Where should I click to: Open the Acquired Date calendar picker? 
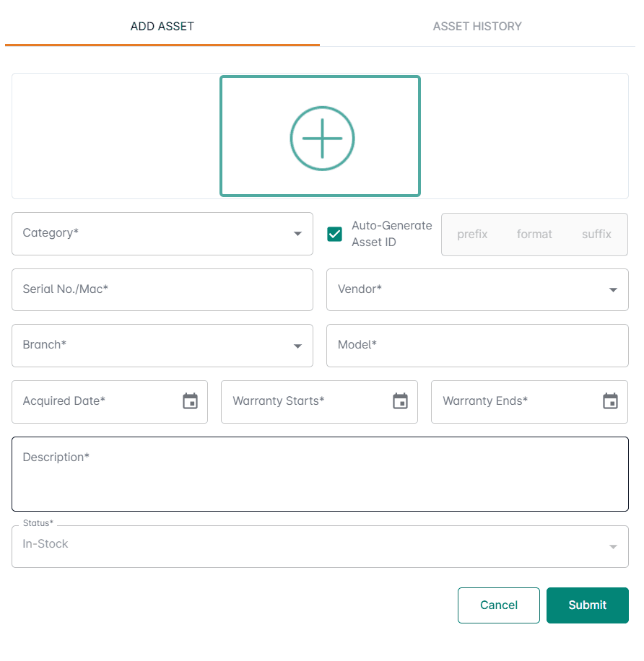click(x=190, y=401)
